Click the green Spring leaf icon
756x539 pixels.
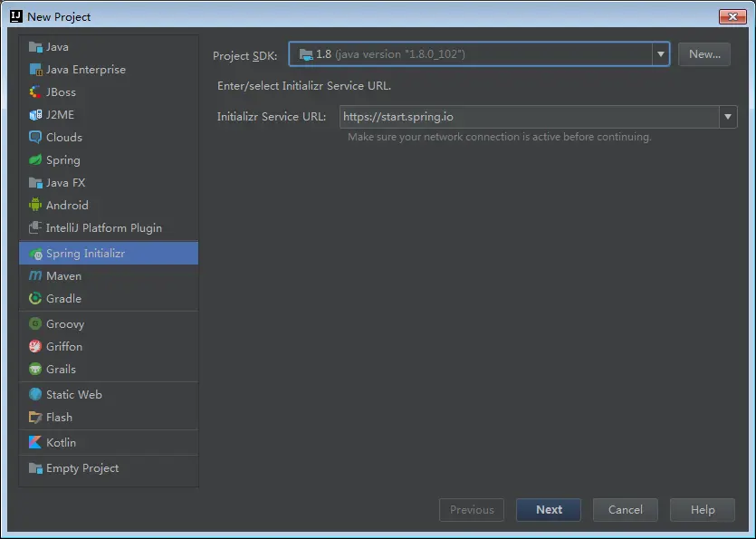point(35,159)
